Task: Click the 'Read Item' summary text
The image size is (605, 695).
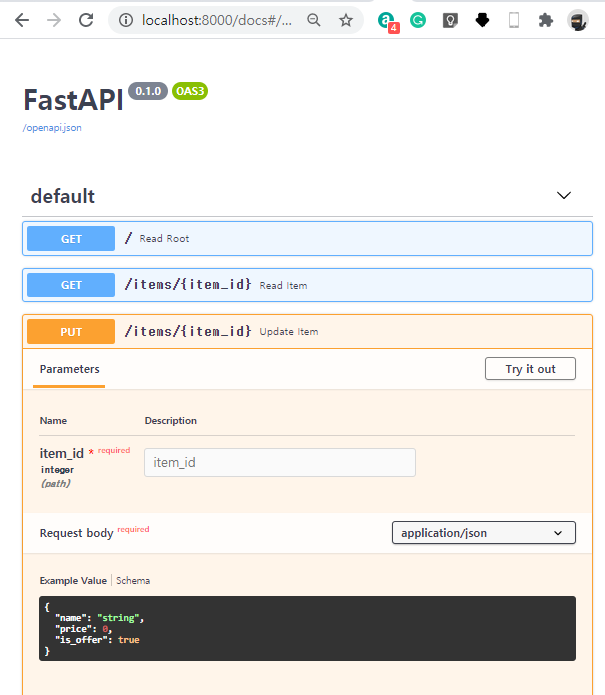Action: coord(283,285)
